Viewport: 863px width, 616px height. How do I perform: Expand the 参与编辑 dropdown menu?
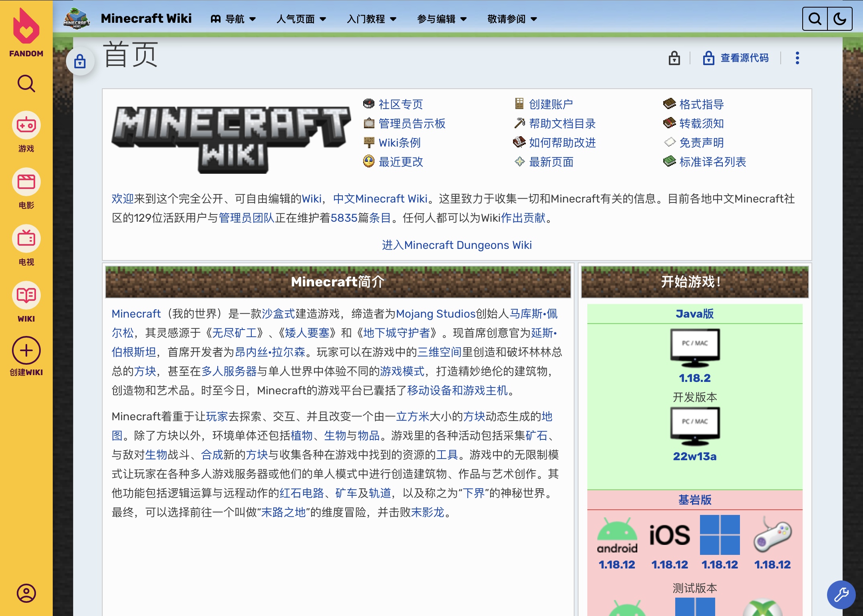click(x=442, y=19)
